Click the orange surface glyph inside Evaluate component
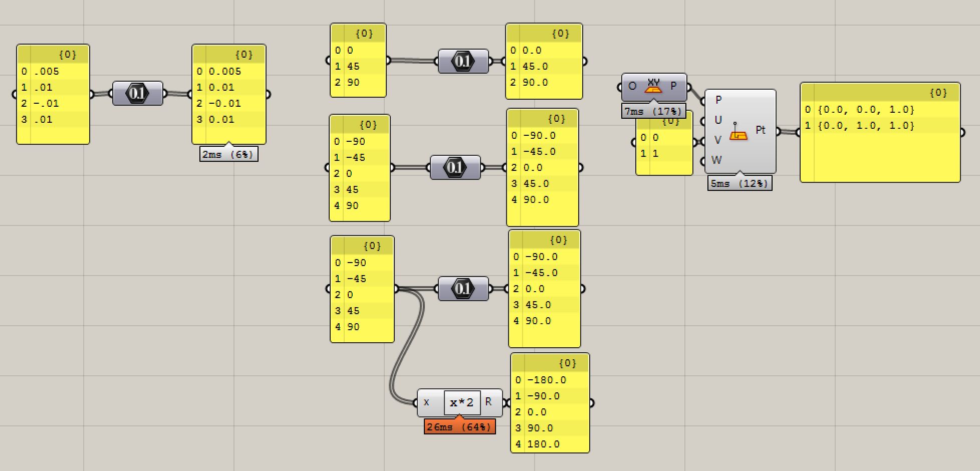Screen dimensions: 980x471 738,134
